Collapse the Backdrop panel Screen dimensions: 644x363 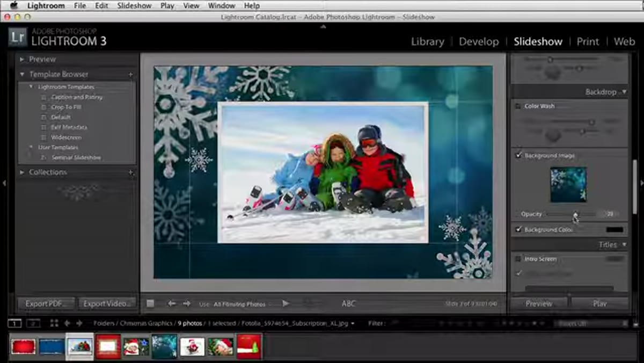click(624, 92)
